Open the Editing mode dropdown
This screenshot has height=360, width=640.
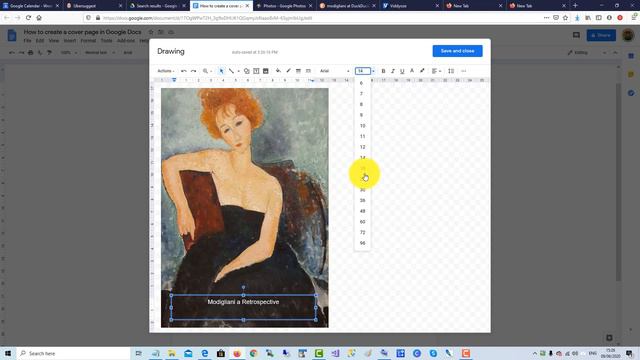[x=586, y=53]
